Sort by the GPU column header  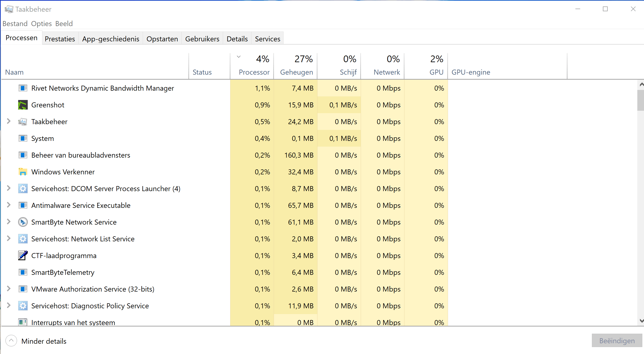tap(426, 66)
